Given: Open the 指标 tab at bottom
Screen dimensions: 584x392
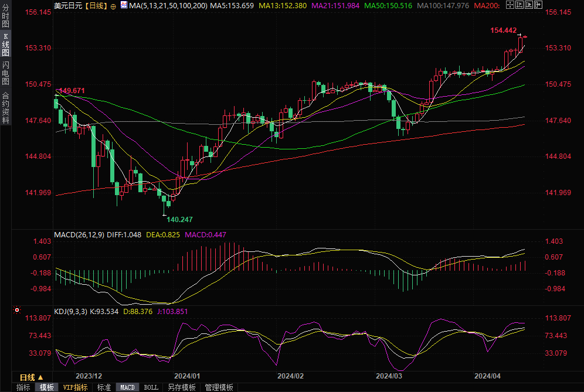Looking at the screenshot, I should click(x=23, y=387).
